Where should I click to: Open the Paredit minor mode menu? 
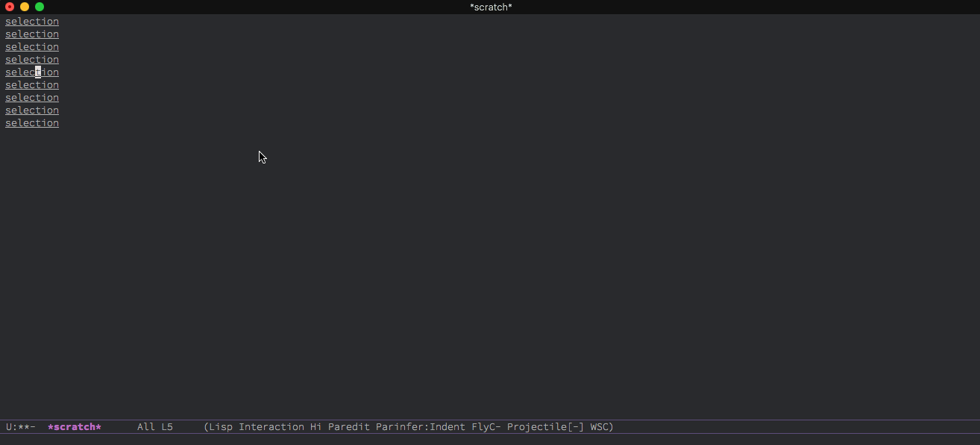[349, 427]
